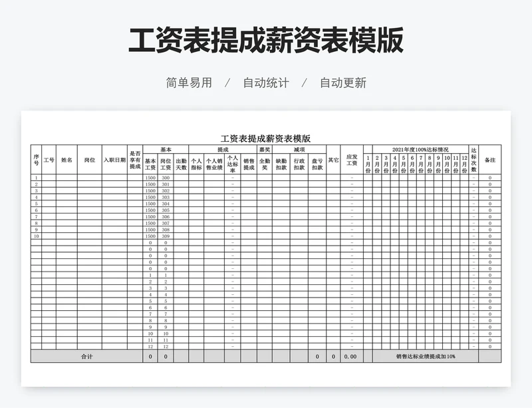Select the 1月份 column header
This screenshot has height=408, width=532.
point(368,164)
